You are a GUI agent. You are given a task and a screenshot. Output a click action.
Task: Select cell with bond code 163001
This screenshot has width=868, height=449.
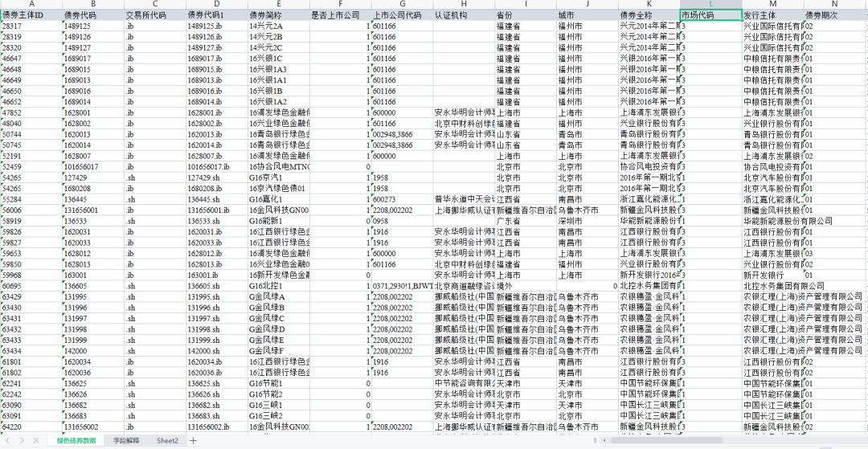[x=93, y=276]
